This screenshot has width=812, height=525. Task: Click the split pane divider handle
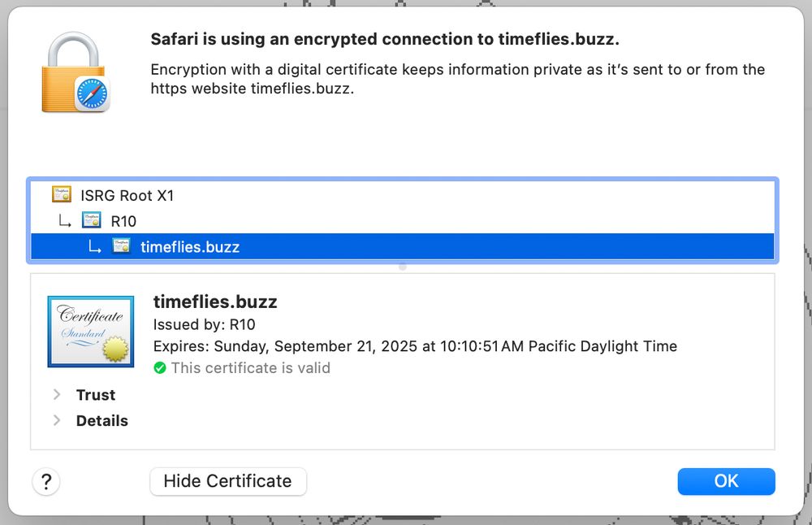coord(403,267)
